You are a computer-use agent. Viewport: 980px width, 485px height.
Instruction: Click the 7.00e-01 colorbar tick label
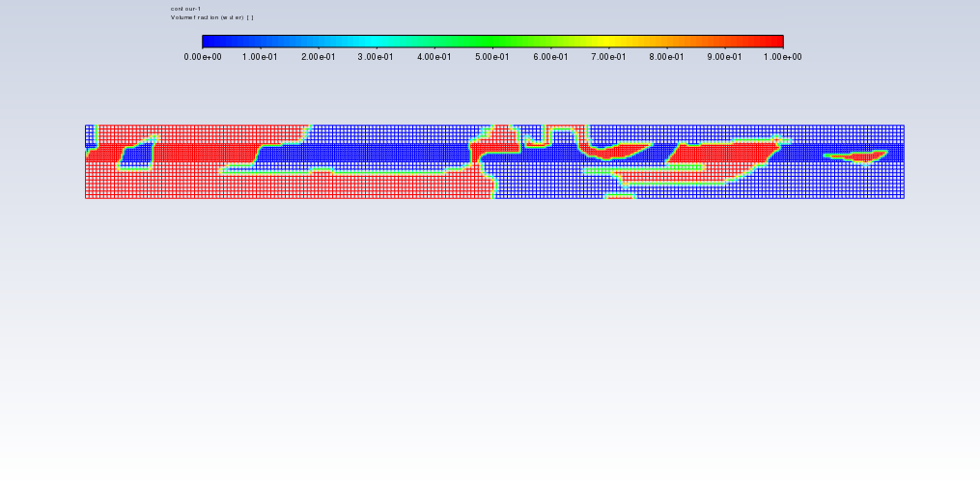608,57
